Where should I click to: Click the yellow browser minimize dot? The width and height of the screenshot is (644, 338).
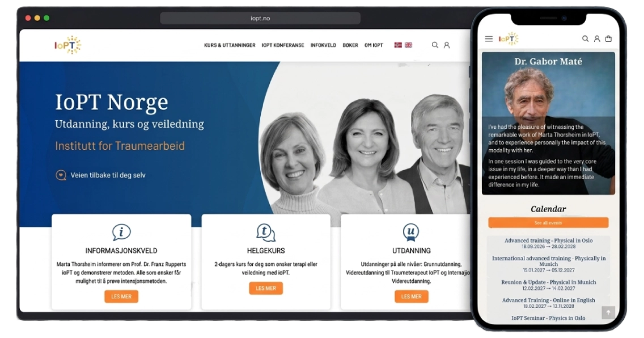(37, 18)
